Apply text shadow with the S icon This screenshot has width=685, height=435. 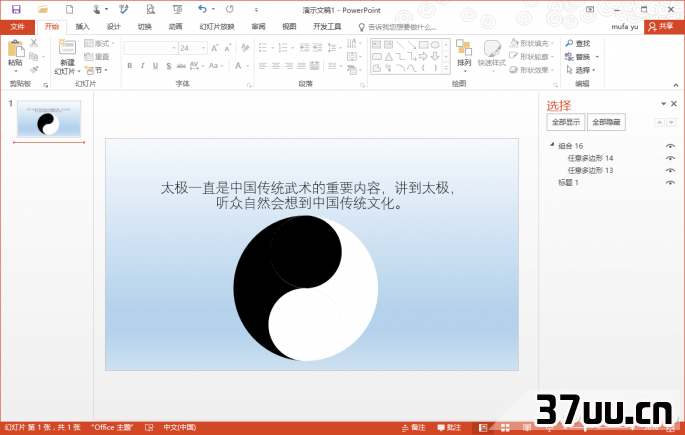[168, 66]
